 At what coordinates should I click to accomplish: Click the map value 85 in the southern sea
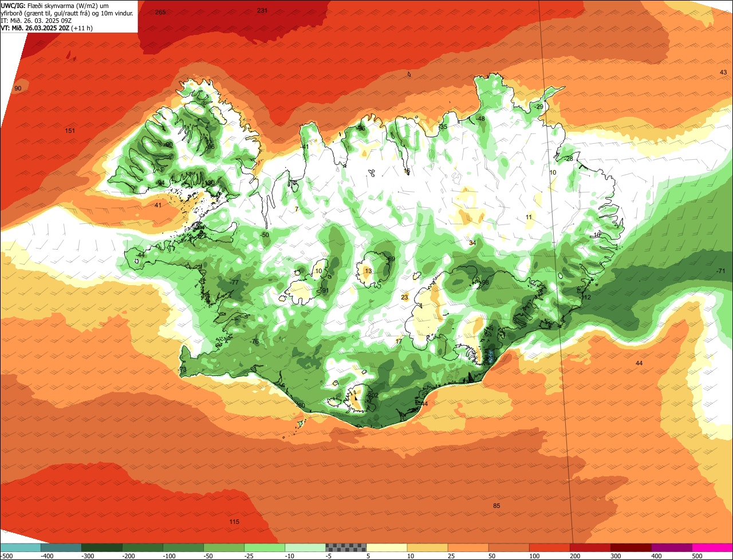pos(496,506)
